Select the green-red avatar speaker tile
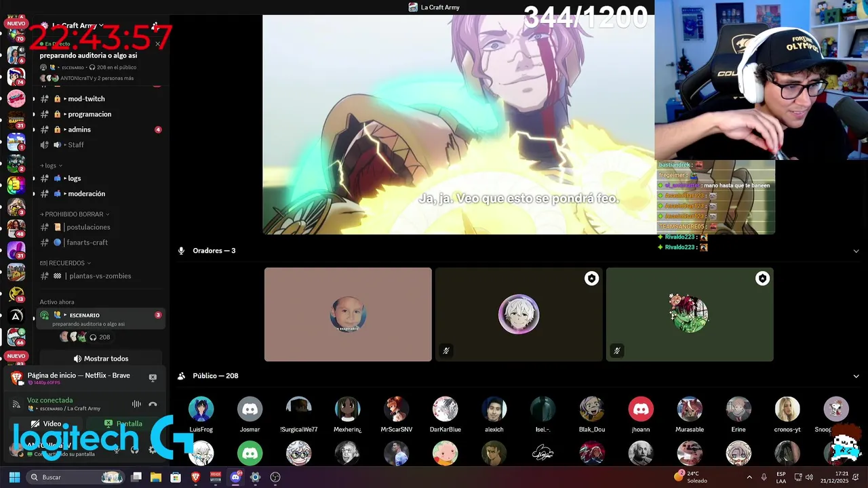 click(x=690, y=314)
